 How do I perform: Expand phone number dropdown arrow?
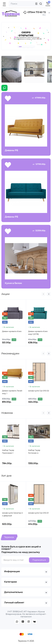click(49, 12)
